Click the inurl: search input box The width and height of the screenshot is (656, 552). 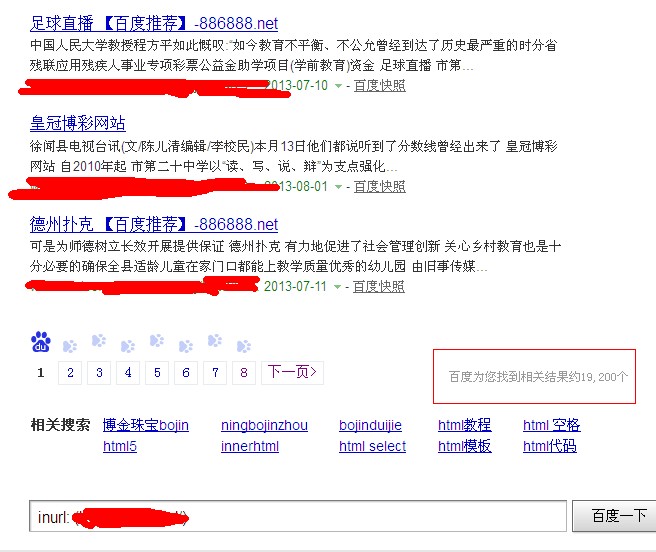[x=298, y=516]
